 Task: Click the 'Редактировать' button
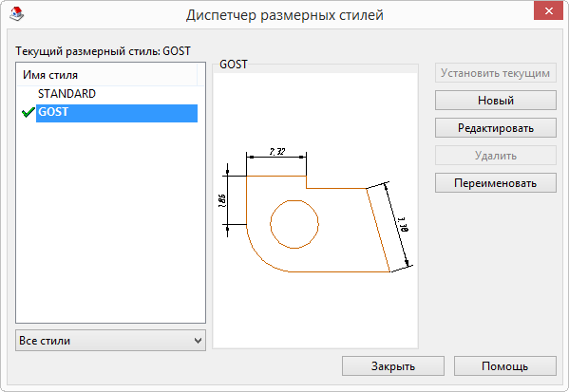point(495,128)
